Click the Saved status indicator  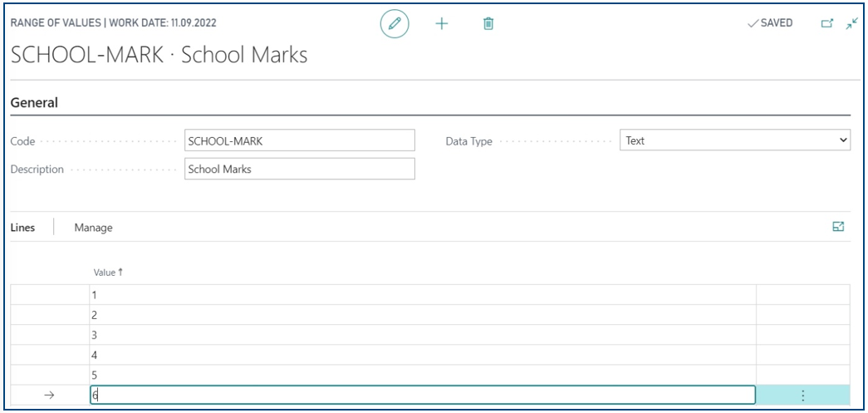[x=770, y=23]
